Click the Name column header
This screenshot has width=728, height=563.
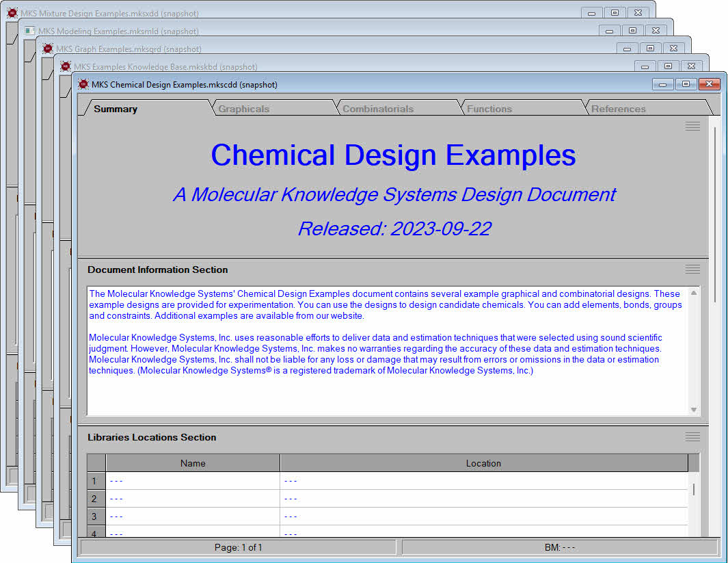(x=193, y=463)
